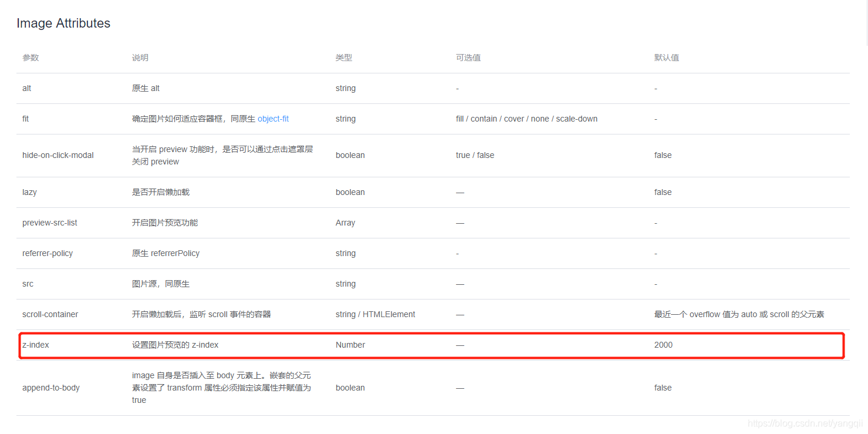Select the fit parameter row

(26, 119)
